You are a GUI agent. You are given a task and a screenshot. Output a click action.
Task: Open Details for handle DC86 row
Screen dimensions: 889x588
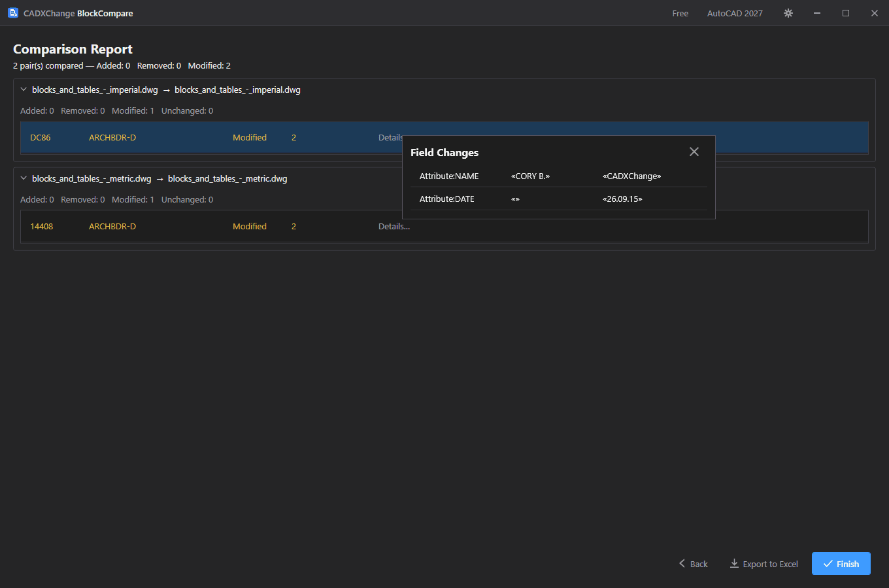(x=391, y=137)
